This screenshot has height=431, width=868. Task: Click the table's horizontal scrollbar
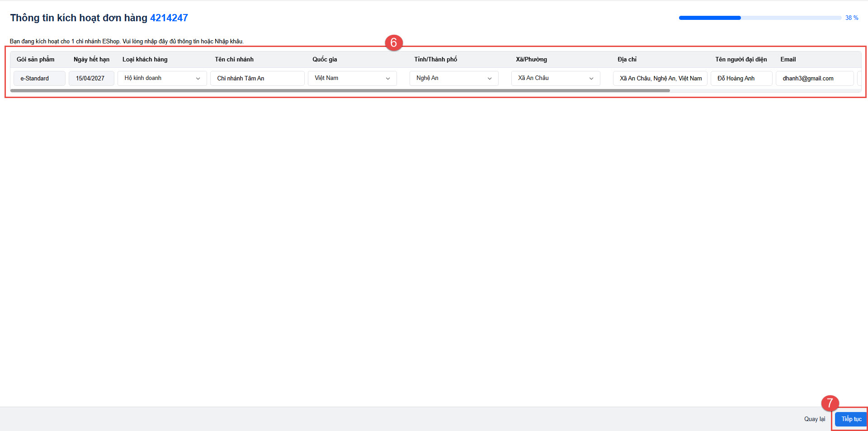click(339, 91)
